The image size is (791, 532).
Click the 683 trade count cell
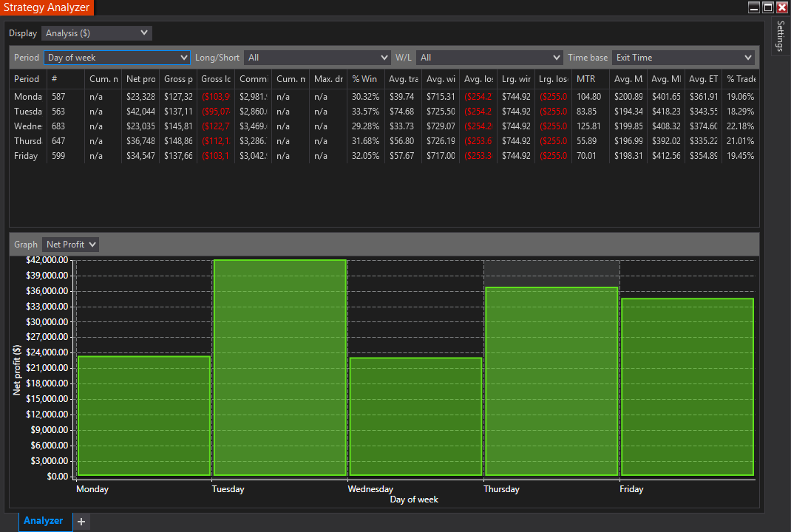(66, 126)
